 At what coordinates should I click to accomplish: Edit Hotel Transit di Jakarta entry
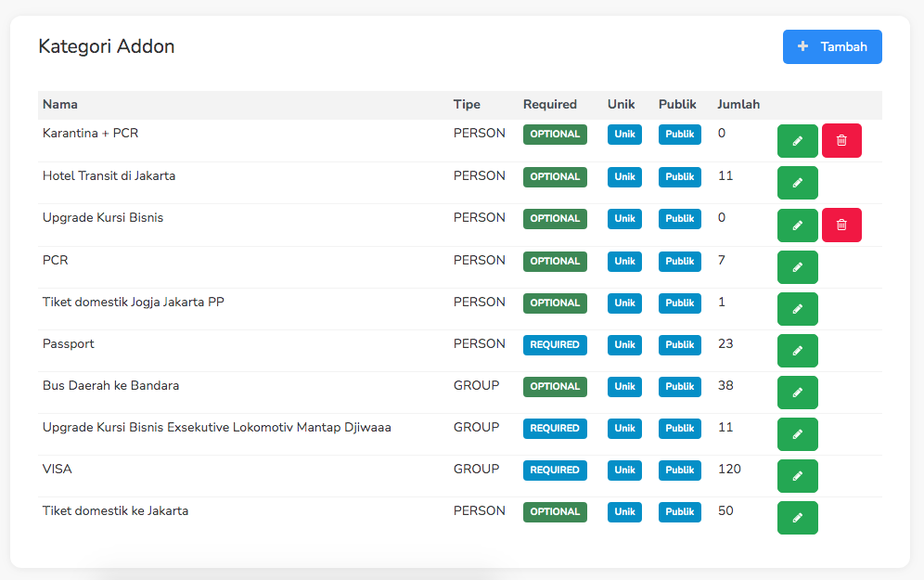pyautogui.click(x=797, y=183)
